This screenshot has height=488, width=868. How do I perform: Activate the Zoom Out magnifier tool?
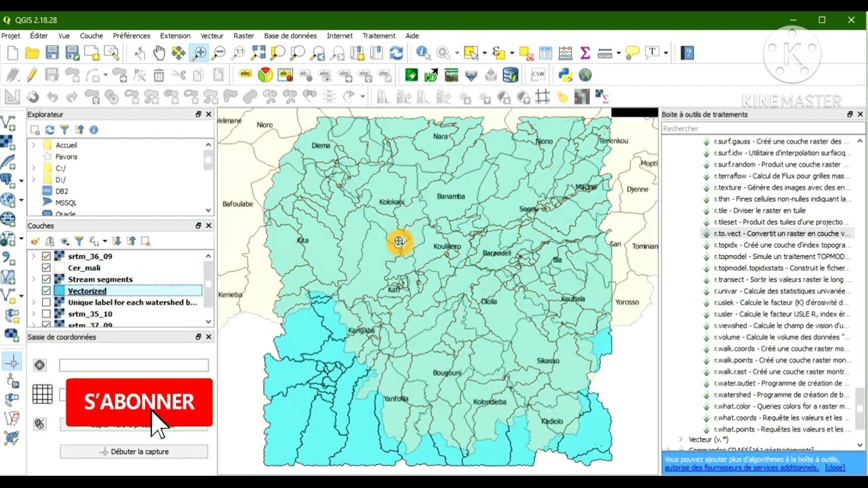(218, 53)
